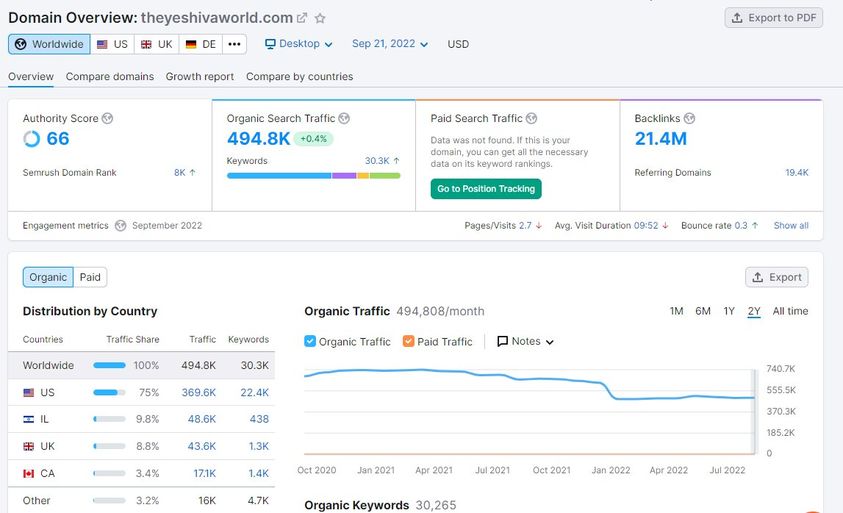Select the DE flag database
Screen dimensions: 843x513
click(201, 44)
